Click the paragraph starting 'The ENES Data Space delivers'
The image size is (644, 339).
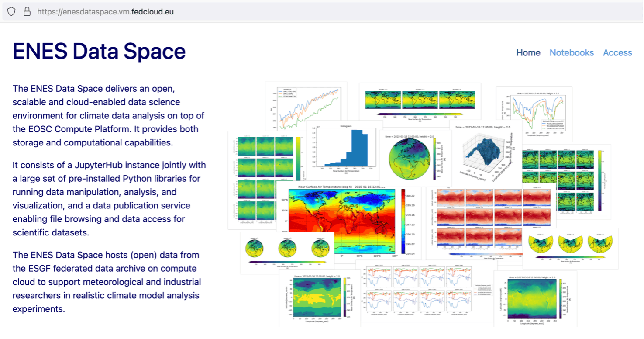tap(109, 116)
